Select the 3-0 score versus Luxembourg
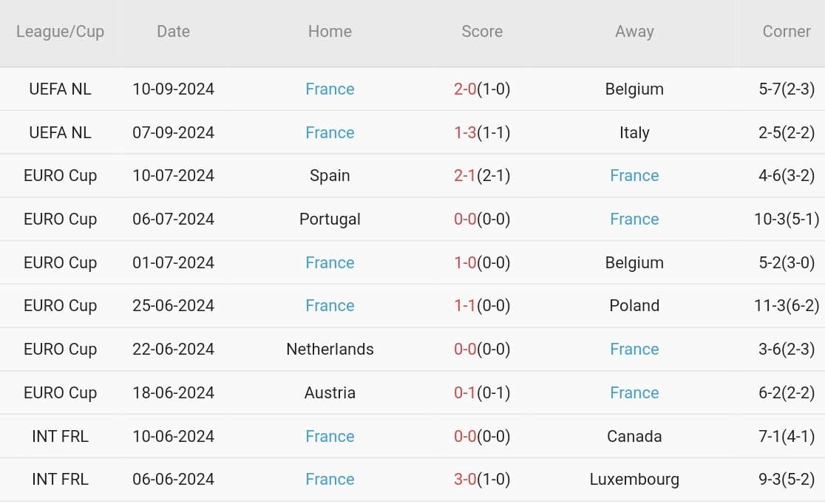 pyautogui.click(x=466, y=480)
